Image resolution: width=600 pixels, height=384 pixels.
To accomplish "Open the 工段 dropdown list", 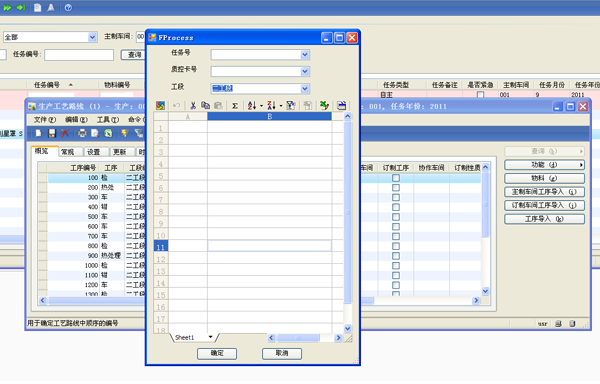I will pyautogui.click(x=305, y=89).
